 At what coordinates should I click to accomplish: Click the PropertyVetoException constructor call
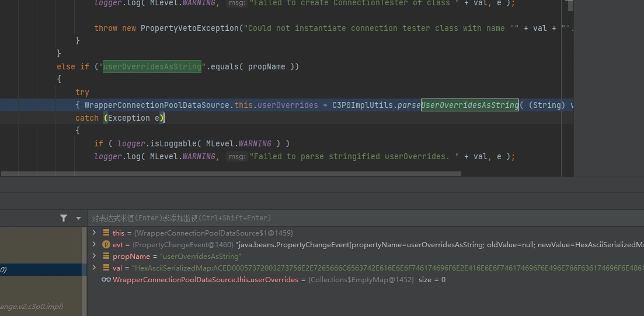point(190,28)
